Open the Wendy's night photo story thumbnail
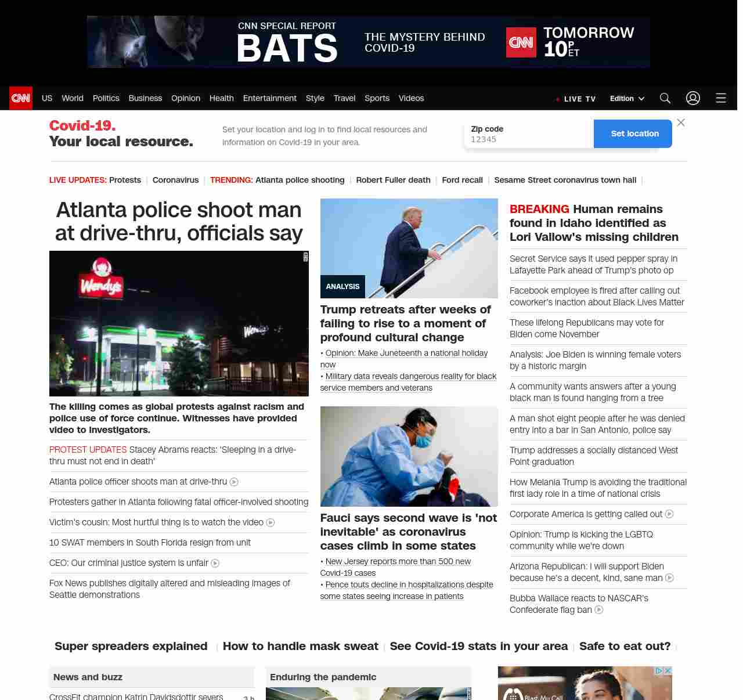This screenshot has width=743, height=700. (179, 323)
